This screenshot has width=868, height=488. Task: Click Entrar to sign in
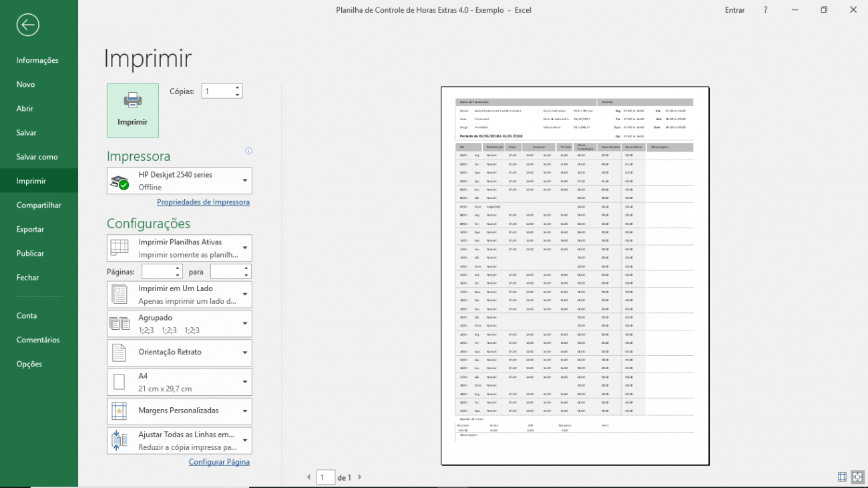pos(734,10)
